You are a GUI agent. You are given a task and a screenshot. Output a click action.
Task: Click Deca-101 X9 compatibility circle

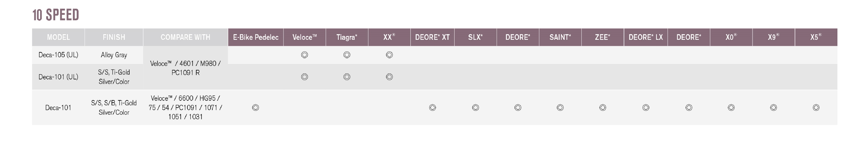point(773,107)
